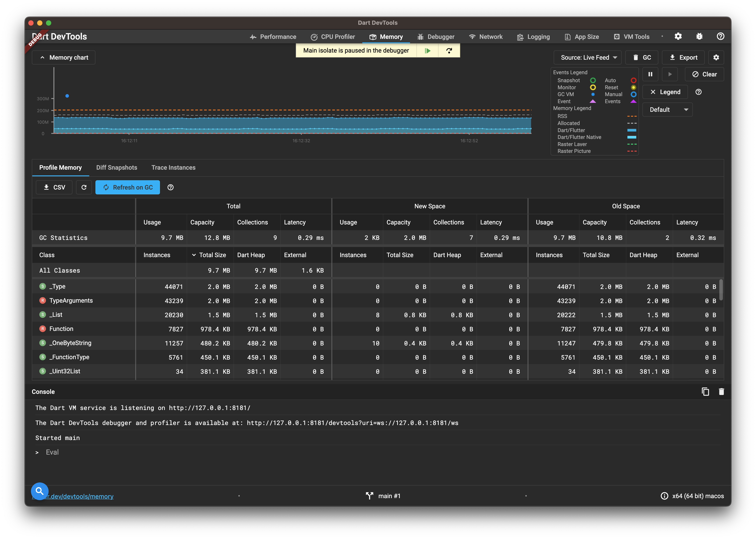Hide the chart Legend with X toggle
756x539 pixels.
665,92
